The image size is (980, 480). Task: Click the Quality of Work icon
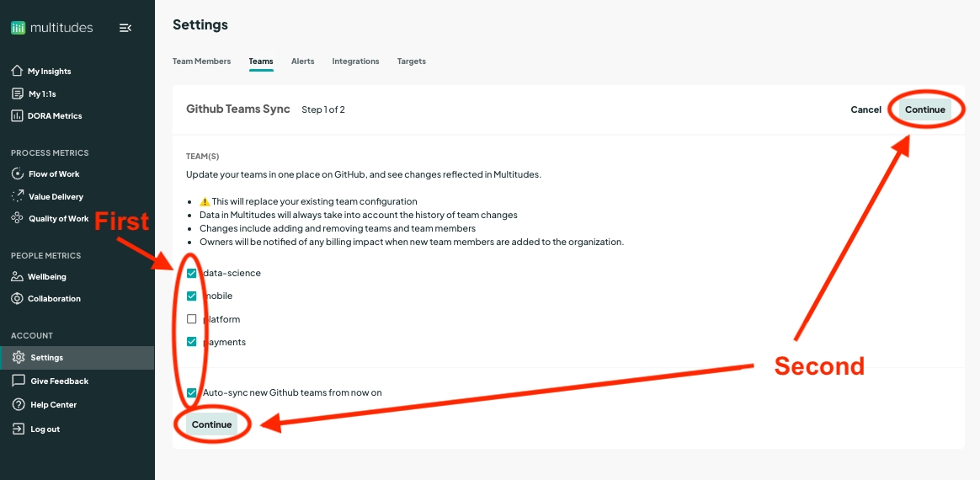point(18,218)
